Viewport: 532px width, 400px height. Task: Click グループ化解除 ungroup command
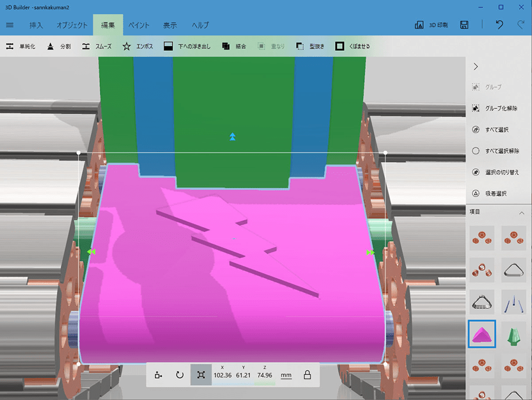[x=495, y=109]
